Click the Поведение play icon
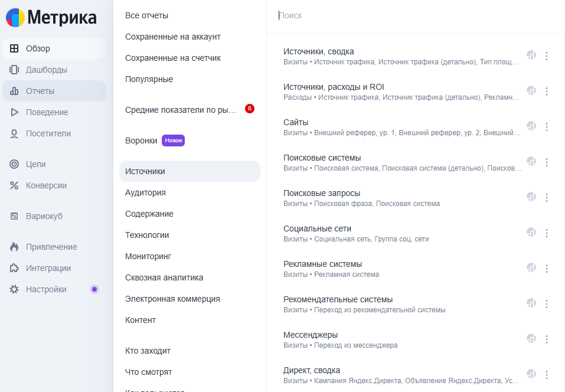The image size is (565, 392). [x=14, y=112]
